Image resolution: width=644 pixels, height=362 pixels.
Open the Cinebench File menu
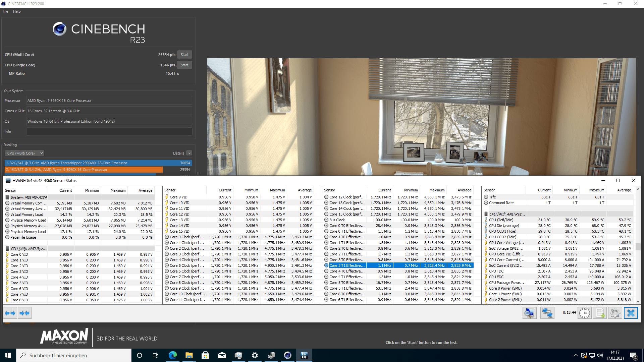pos(5,11)
